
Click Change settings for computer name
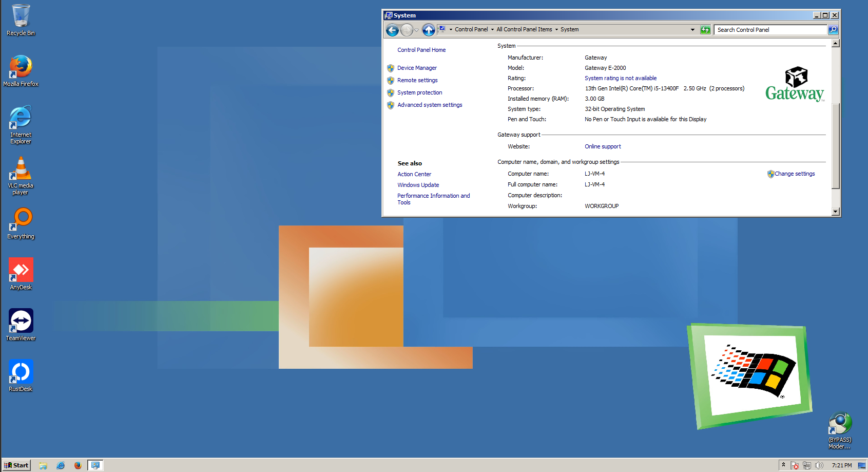795,174
